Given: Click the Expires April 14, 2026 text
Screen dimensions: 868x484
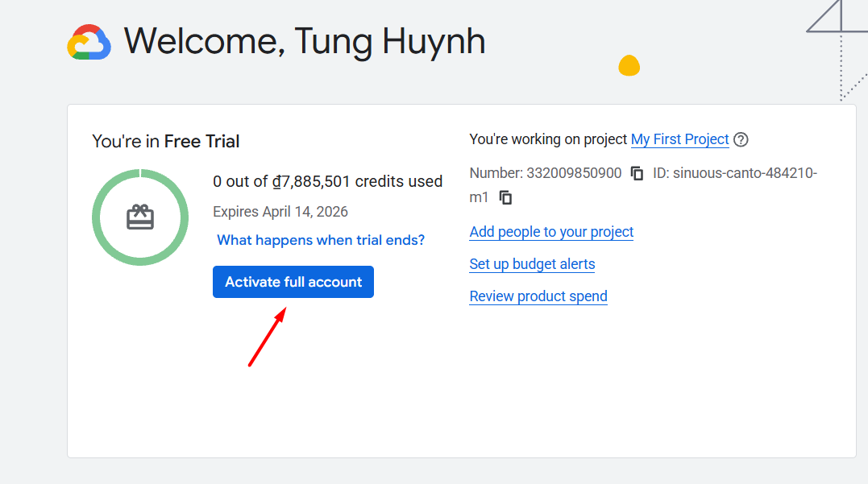Looking at the screenshot, I should click(280, 212).
